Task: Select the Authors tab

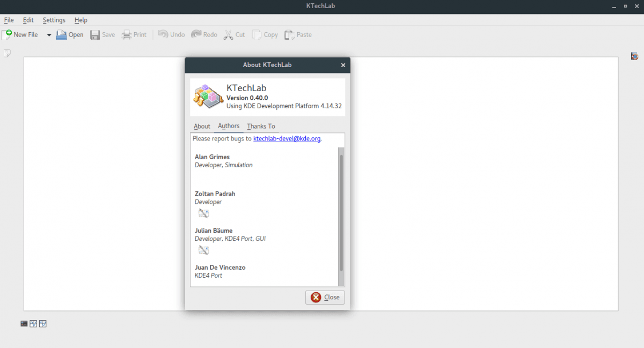Action: pos(229,126)
